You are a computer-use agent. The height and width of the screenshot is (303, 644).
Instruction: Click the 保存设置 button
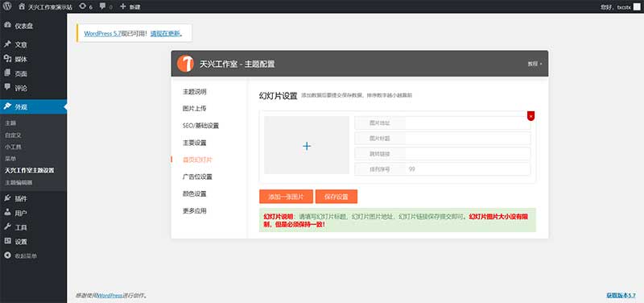click(336, 197)
